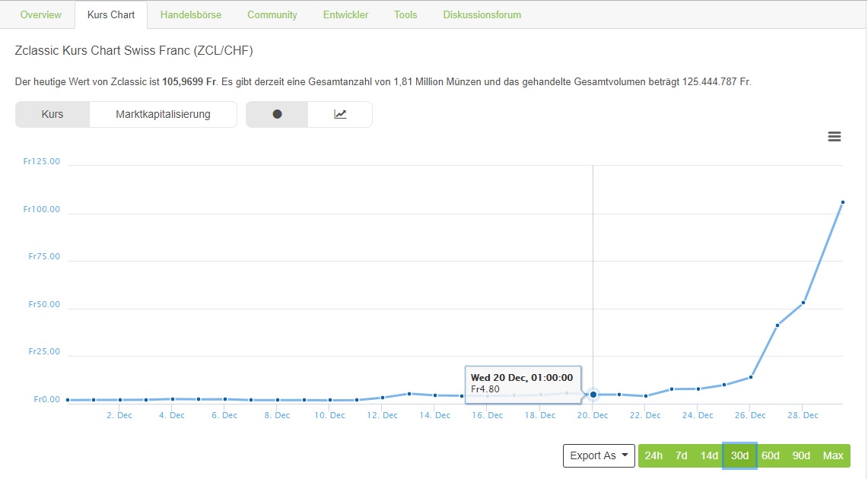Switch to line chart icon view
The image size is (868, 479).
point(340,115)
